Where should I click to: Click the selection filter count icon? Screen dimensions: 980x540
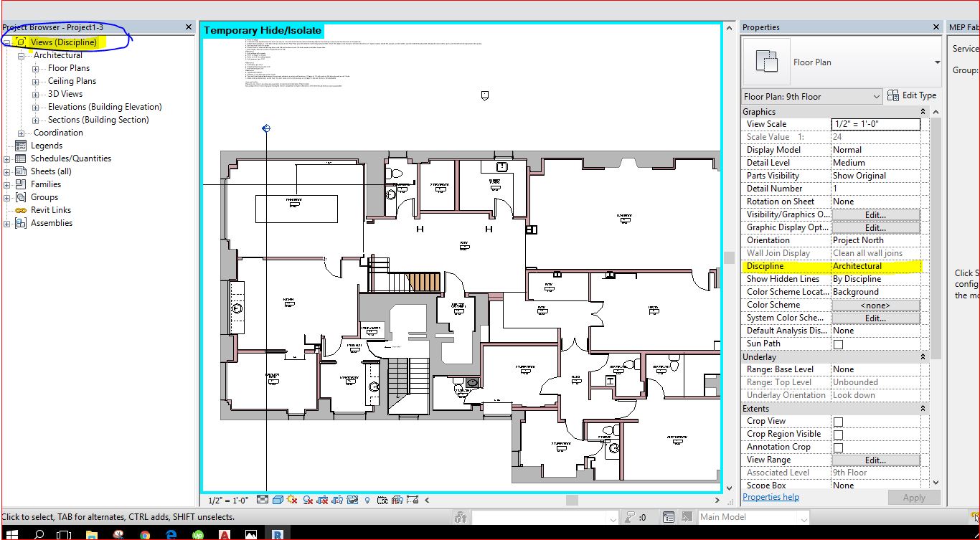(x=631, y=517)
